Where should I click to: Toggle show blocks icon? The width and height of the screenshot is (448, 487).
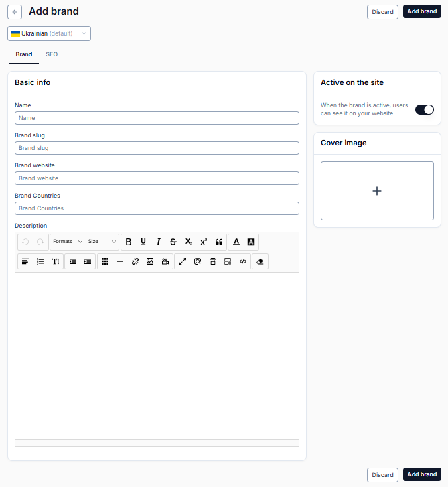point(198,261)
